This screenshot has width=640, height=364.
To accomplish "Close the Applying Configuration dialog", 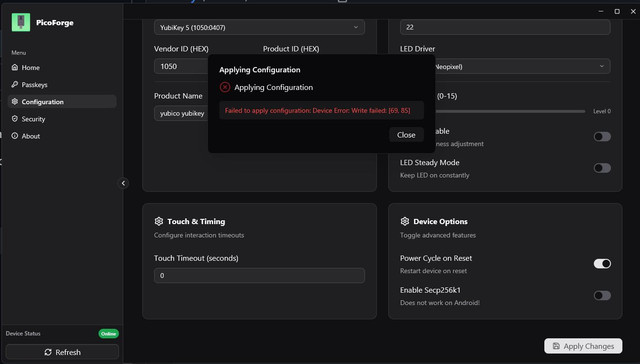I will (x=406, y=135).
